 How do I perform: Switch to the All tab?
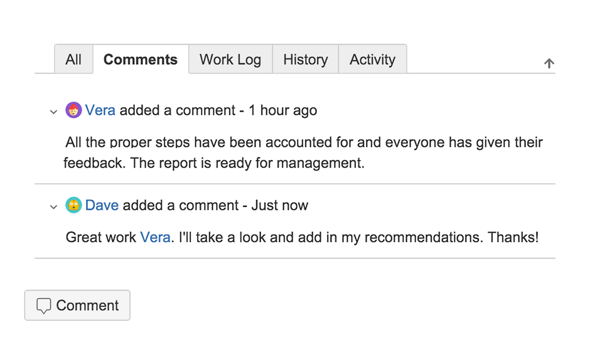[x=73, y=60]
